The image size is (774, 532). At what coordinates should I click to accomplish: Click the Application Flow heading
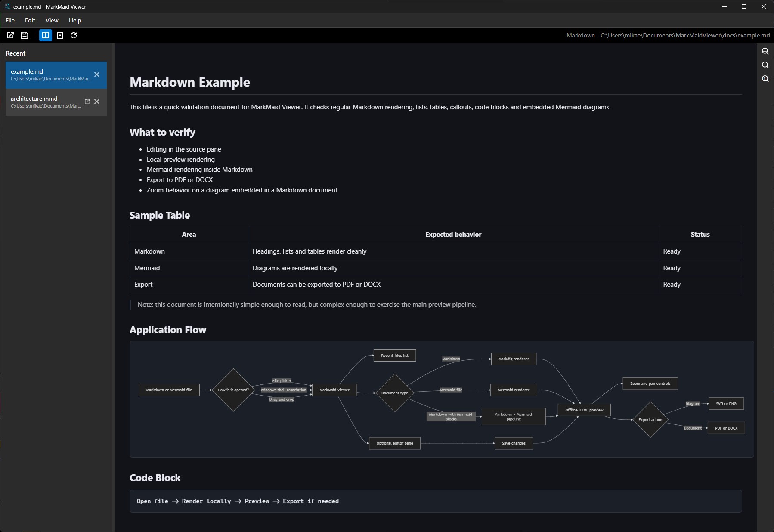click(168, 330)
